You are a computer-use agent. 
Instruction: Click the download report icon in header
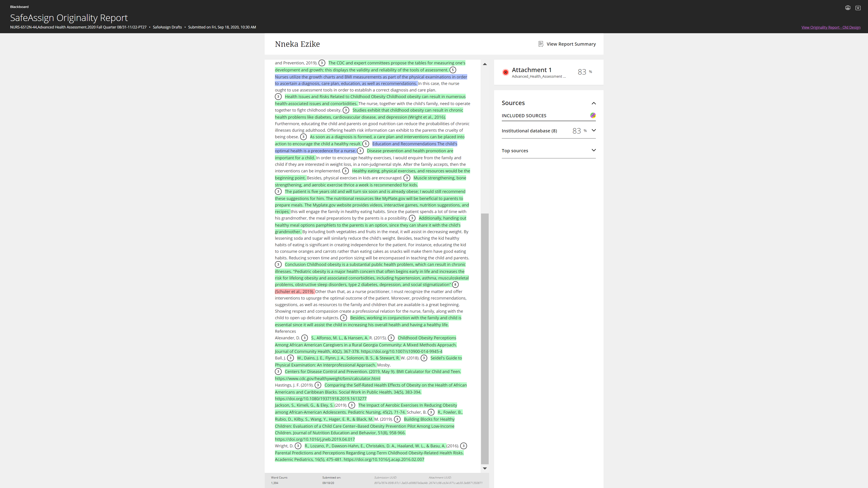[858, 8]
